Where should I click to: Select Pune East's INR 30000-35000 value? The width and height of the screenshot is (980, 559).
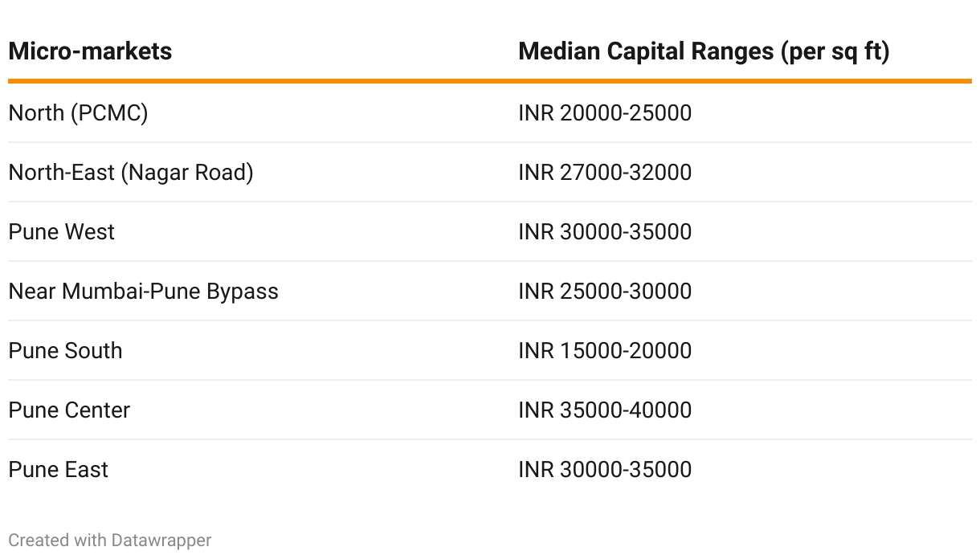[x=605, y=470]
